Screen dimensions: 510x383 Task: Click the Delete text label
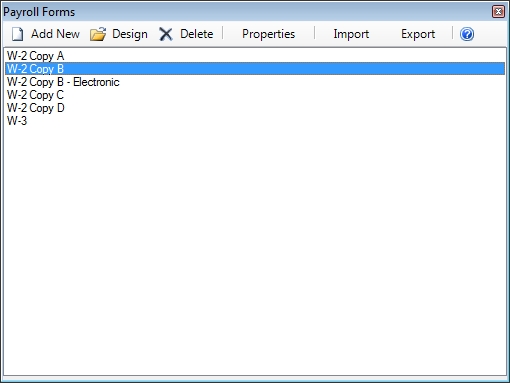(x=197, y=34)
